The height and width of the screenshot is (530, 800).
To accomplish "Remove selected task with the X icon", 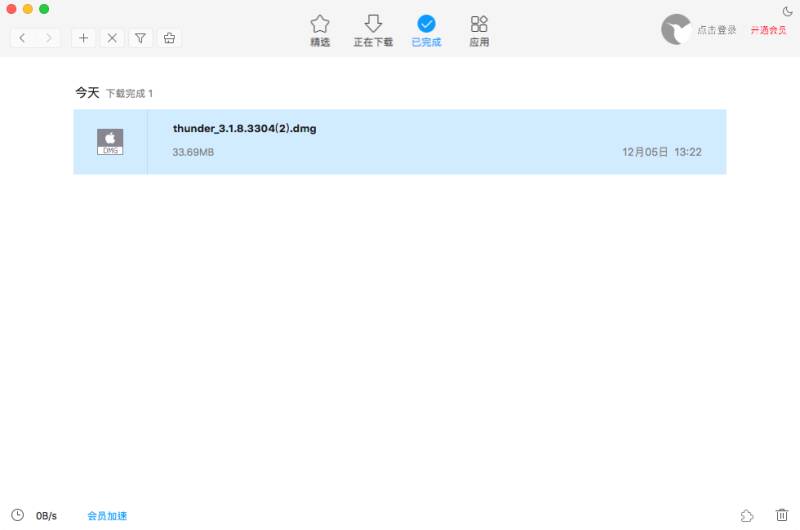I will coord(112,38).
